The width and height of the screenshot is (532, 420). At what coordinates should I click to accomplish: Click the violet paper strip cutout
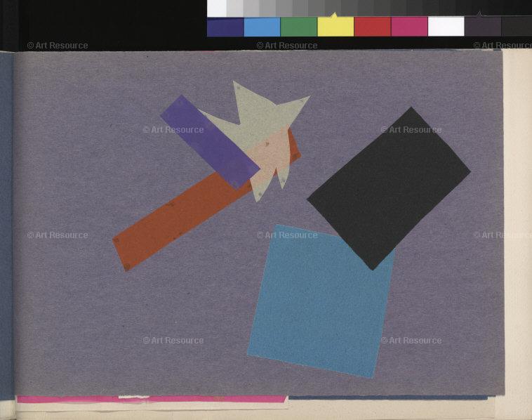(x=210, y=142)
